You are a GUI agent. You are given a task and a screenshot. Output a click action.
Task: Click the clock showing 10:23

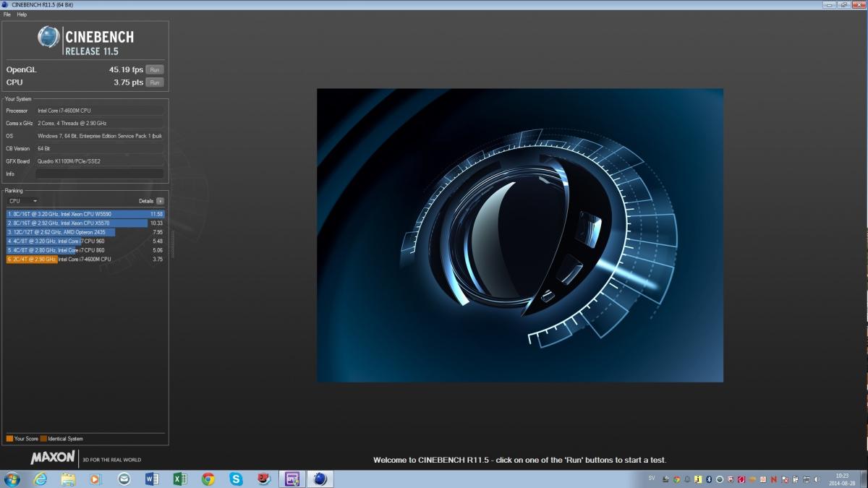pos(842,476)
